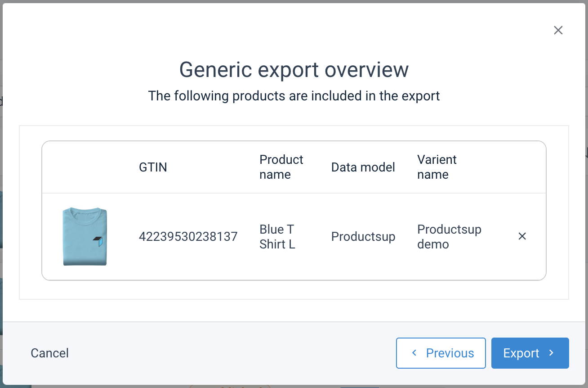The height and width of the screenshot is (388, 588).
Task: Click the Product name column header
Action: (x=281, y=167)
